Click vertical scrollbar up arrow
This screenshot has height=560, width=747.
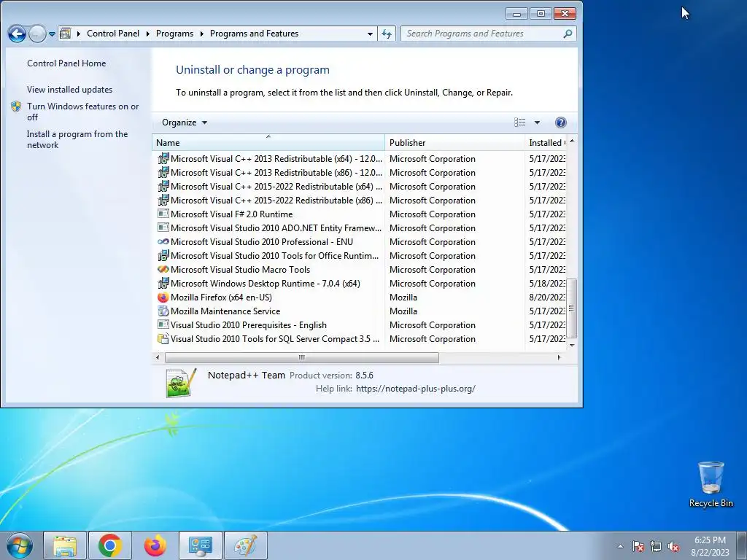coord(572,141)
